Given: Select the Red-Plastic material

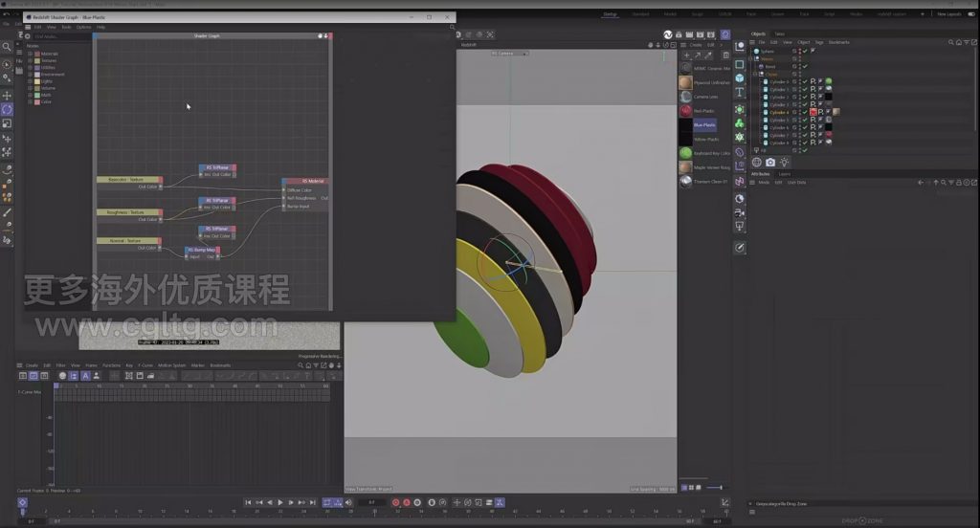Looking at the screenshot, I should 703,111.
